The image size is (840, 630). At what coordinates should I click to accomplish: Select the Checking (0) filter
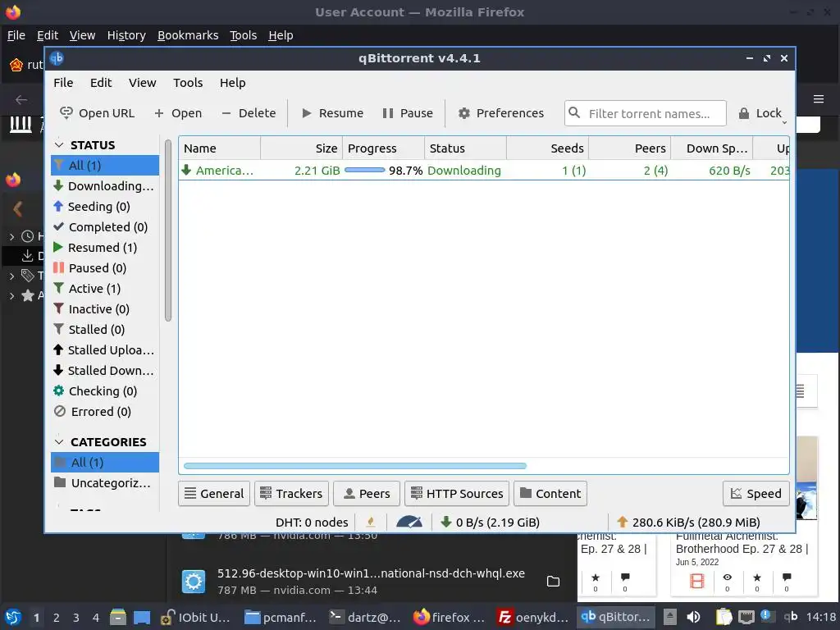pyautogui.click(x=105, y=391)
